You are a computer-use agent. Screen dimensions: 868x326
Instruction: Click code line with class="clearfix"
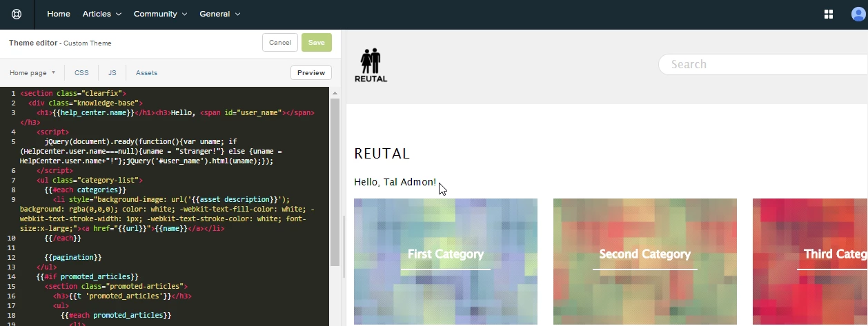pyautogui.click(x=72, y=92)
